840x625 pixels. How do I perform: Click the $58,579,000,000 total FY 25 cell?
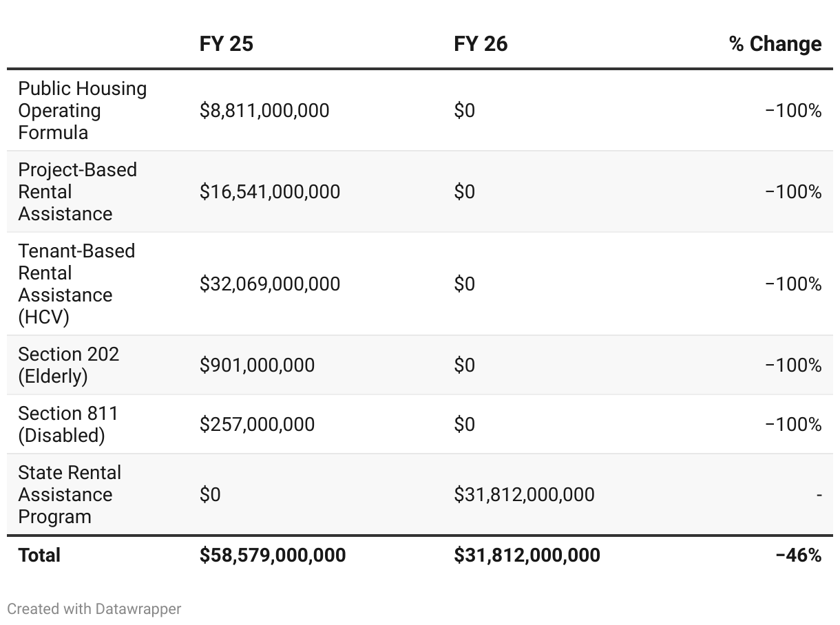(x=273, y=555)
